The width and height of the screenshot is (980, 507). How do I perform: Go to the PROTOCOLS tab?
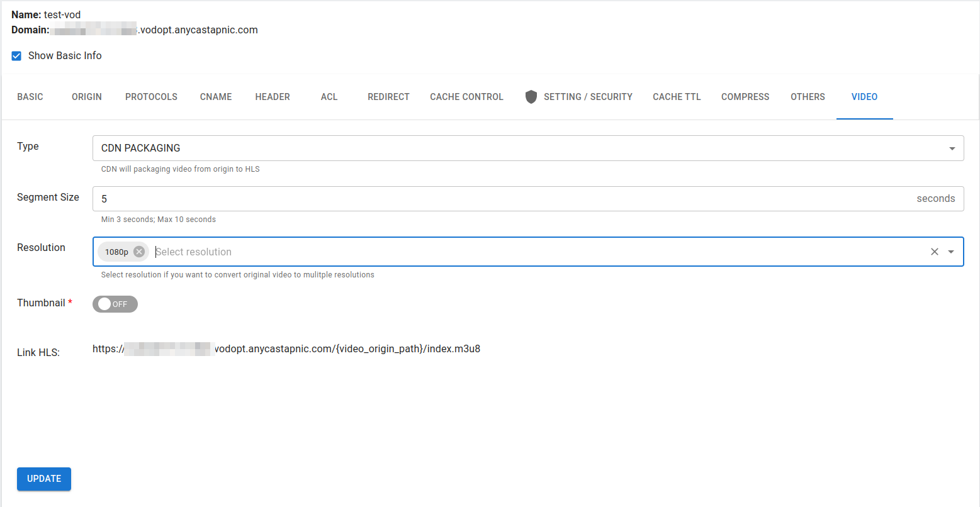151,97
